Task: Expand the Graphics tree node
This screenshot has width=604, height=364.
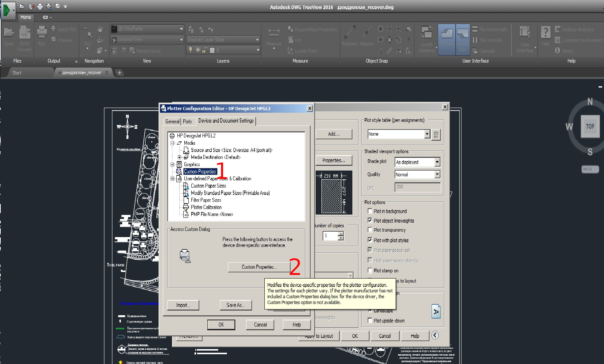Action: click(172, 164)
